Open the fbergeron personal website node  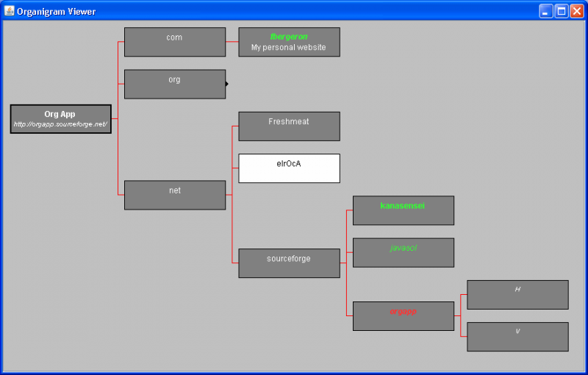pos(289,42)
